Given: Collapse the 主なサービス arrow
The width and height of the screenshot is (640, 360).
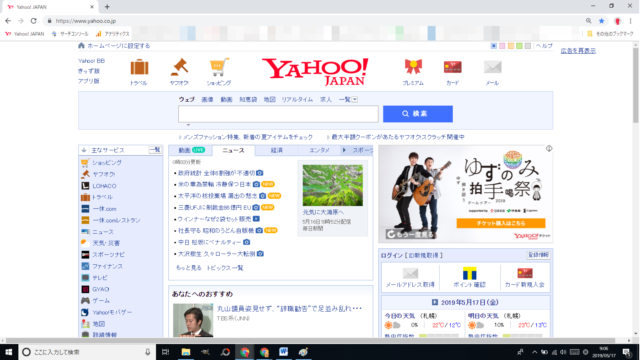Looking at the screenshot, I should 84,150.
